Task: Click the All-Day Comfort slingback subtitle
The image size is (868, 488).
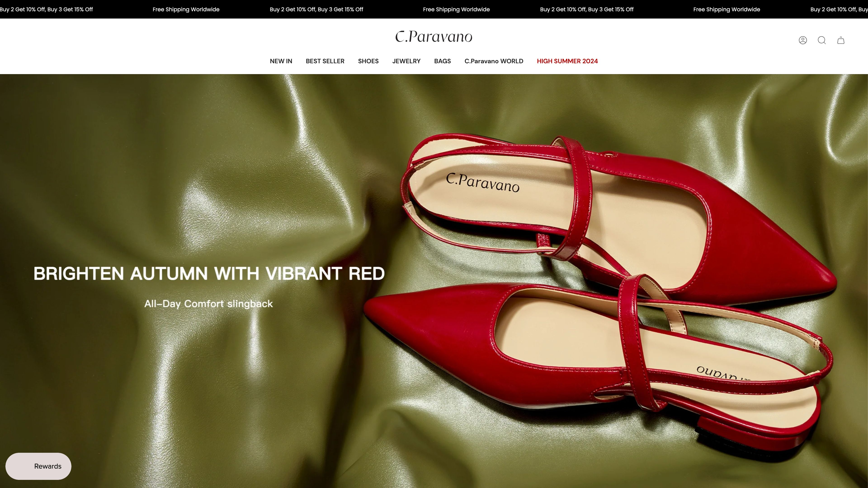Action: click(208, 304)
